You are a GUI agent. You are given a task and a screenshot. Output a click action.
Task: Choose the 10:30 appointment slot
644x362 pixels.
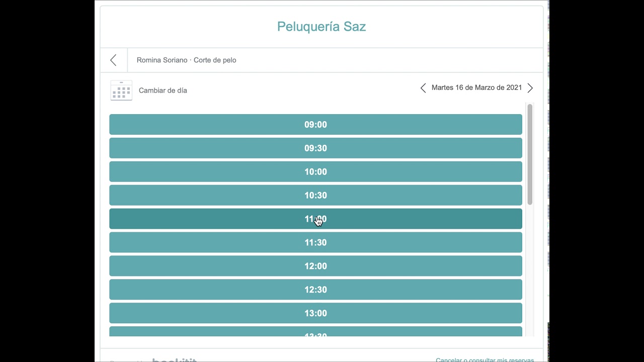315,196
